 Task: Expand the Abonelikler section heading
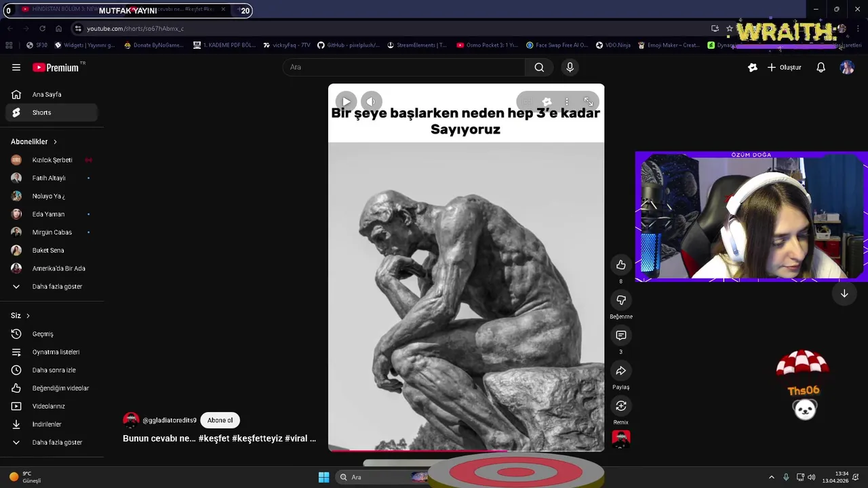[x=34, y=142]
